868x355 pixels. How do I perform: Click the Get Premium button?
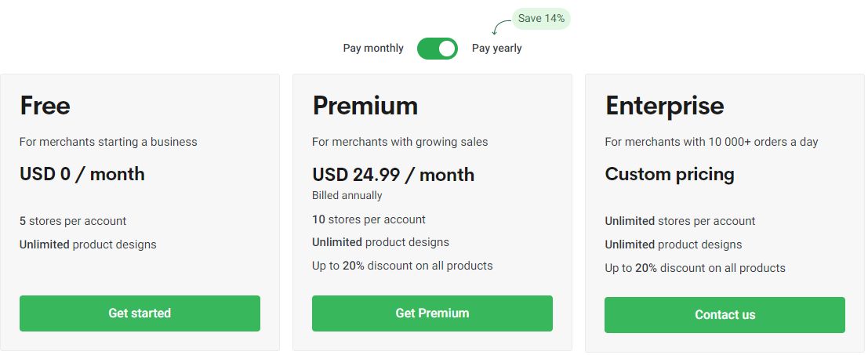(x=432, y=313)
